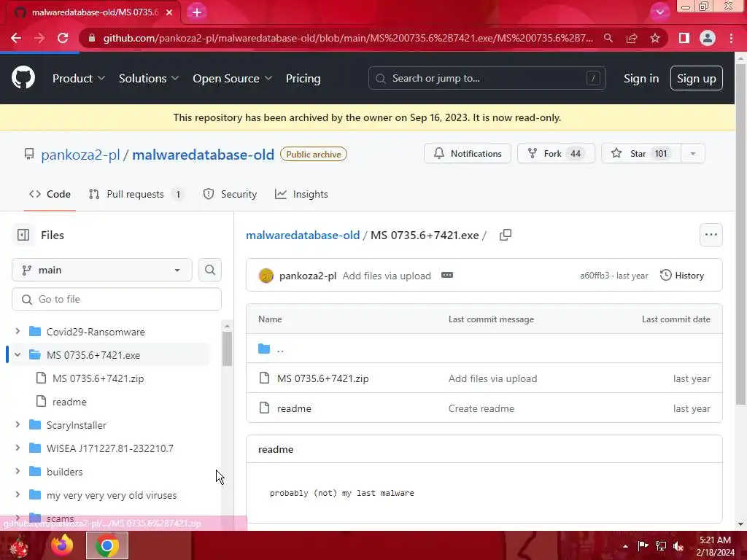Click the volume muted tray icon
Viewport: 747px width, 560px height.
[678, 545]
